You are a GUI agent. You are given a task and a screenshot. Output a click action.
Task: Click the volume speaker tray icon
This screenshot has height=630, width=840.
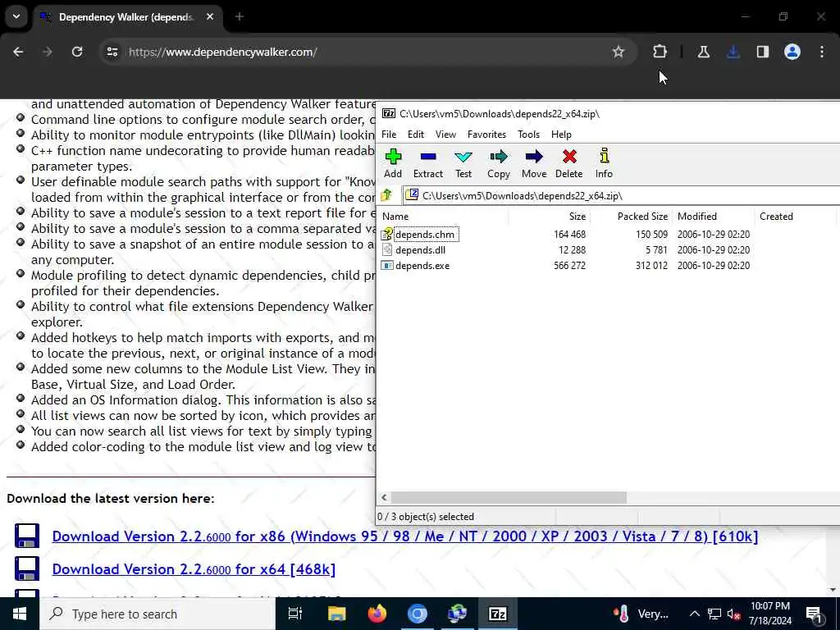click(734, 614)
